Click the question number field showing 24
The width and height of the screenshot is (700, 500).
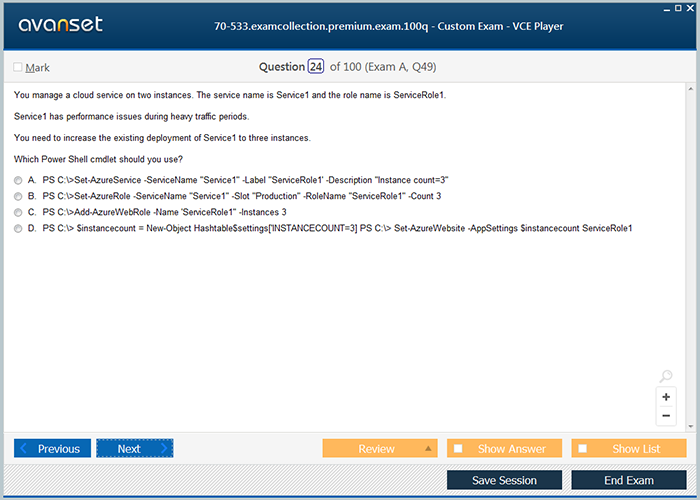click(x=316, y=67)
